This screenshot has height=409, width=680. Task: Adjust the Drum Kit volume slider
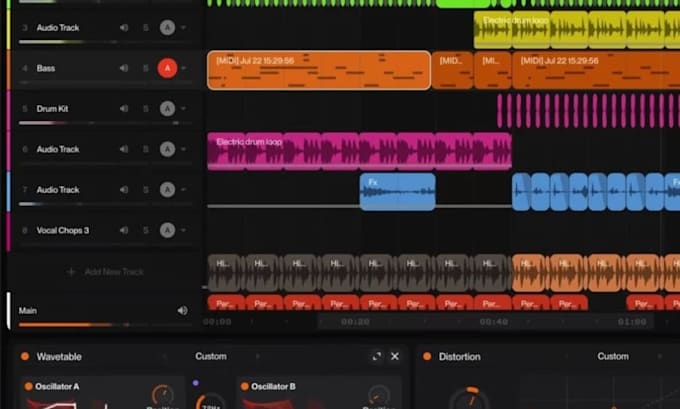click(x=105, y=123)
